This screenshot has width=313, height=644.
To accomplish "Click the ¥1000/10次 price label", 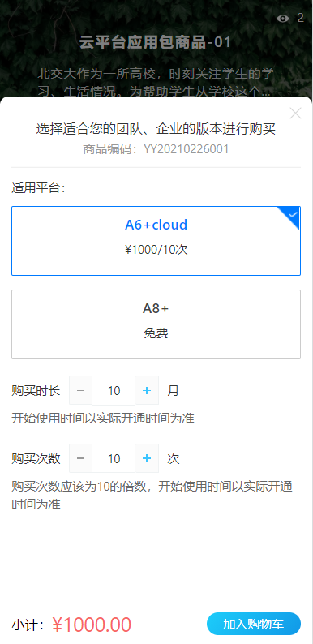I will pos(156,250).
